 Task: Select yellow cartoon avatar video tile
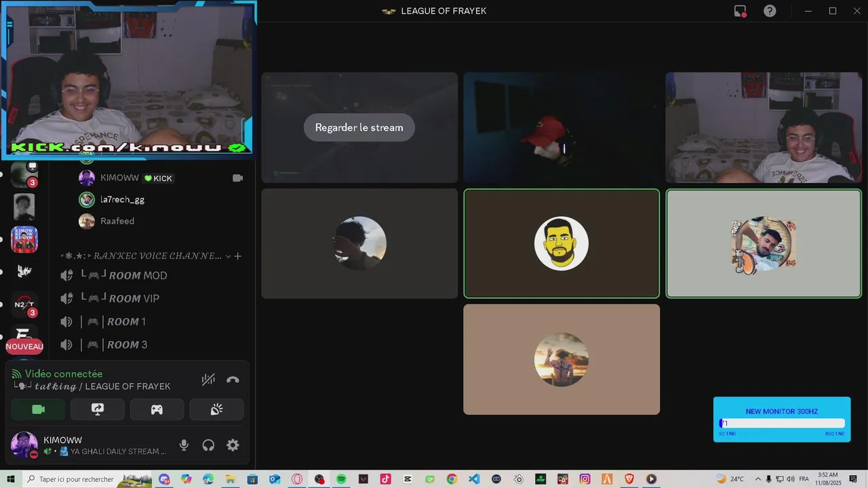(561, 243)
